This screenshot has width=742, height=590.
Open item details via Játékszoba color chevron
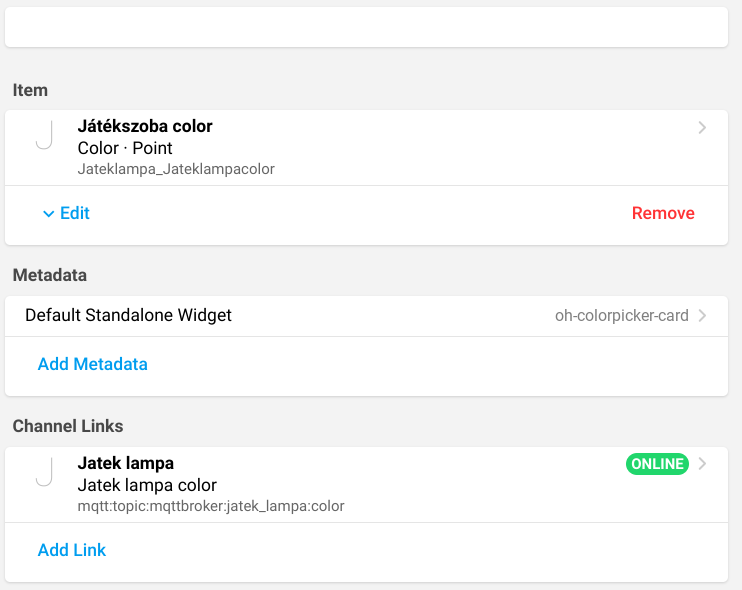click(702, 128)
